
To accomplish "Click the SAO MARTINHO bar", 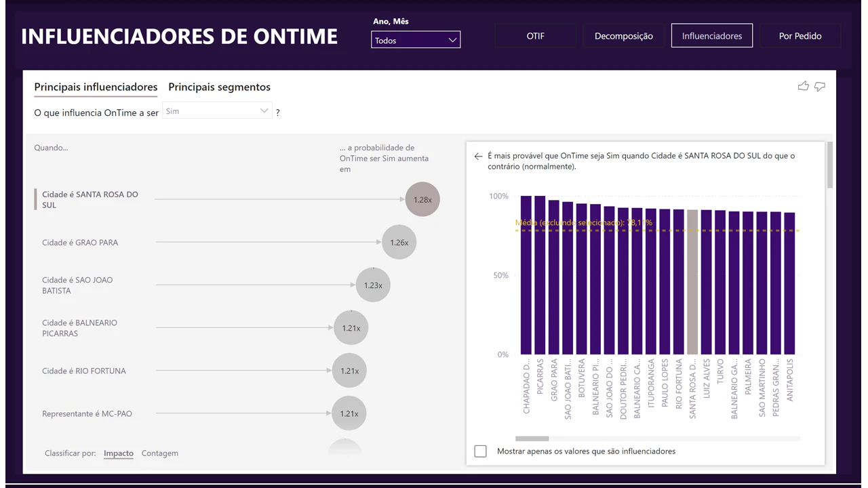I will click(x=762, y=283).
